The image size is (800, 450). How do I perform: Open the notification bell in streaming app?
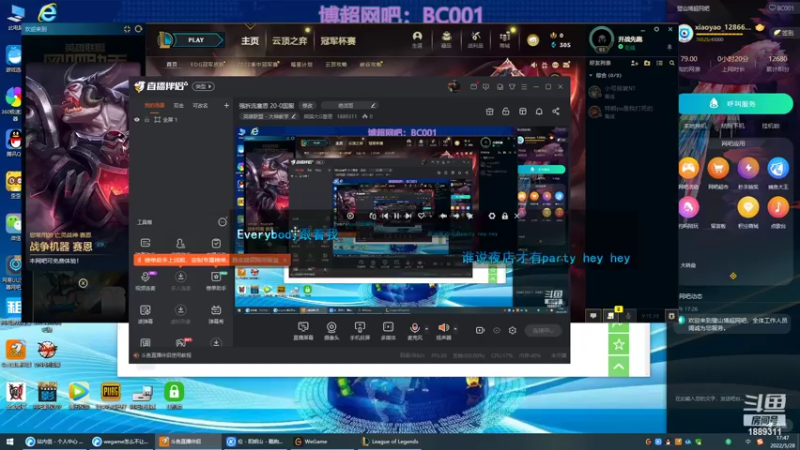coord(539,111)
